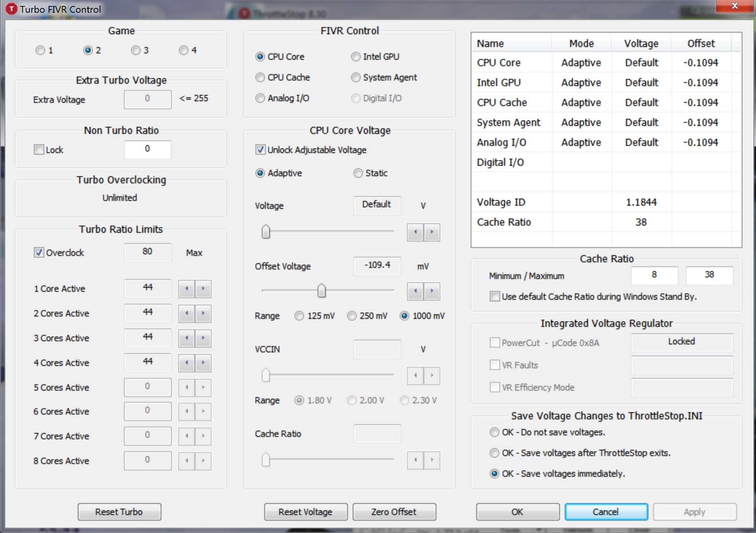Viewport: 756px width, 533px height.
Task: Click right arrow of Voltage slider
Action: [x=432, y=232]
